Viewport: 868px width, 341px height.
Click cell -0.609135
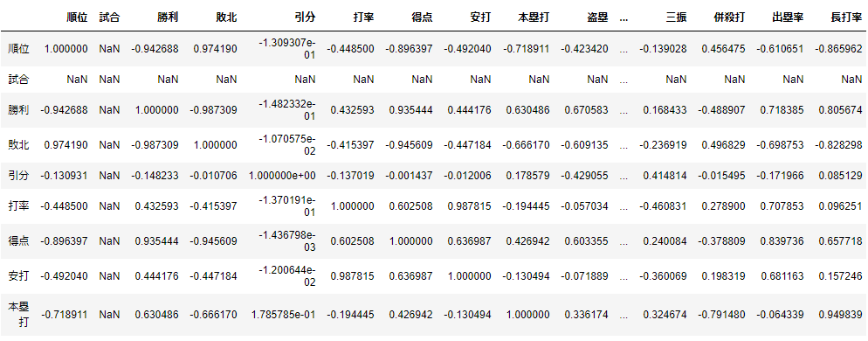[584, 145]
